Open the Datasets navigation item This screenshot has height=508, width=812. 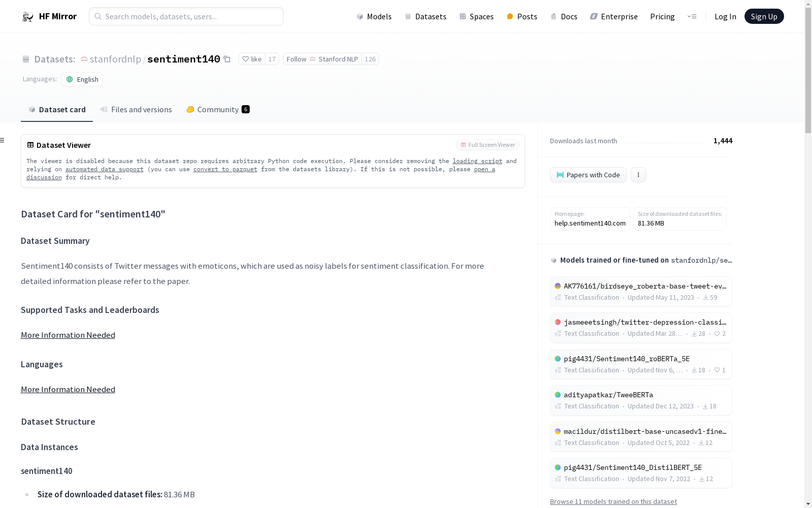(x=425, y=17)
